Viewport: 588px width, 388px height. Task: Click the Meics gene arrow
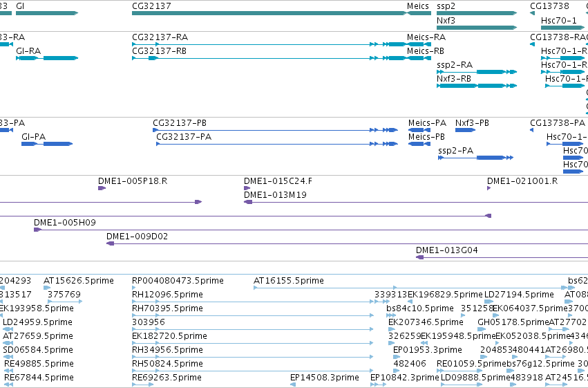pyautogui.click(x=419, y=13)
